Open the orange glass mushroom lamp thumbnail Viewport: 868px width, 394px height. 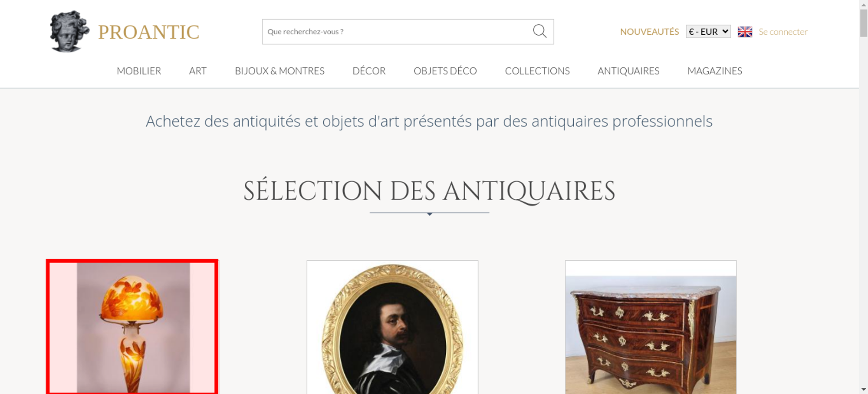(132, 327)
